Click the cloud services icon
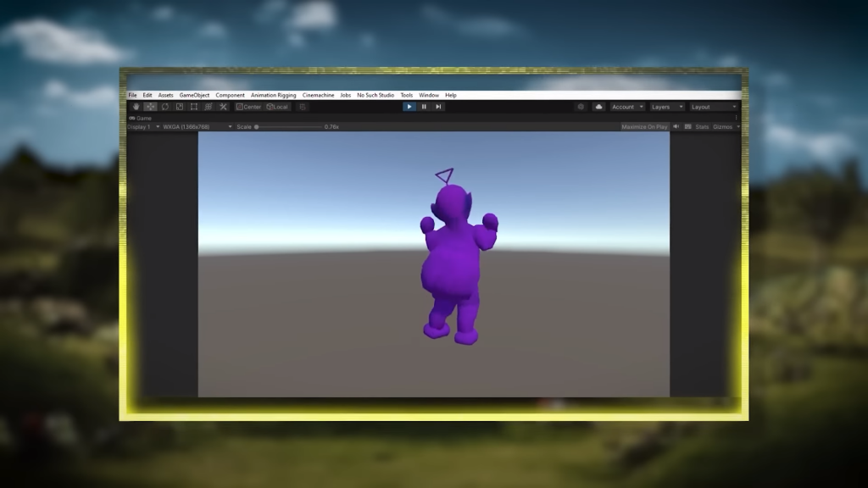 click(598, 107)
